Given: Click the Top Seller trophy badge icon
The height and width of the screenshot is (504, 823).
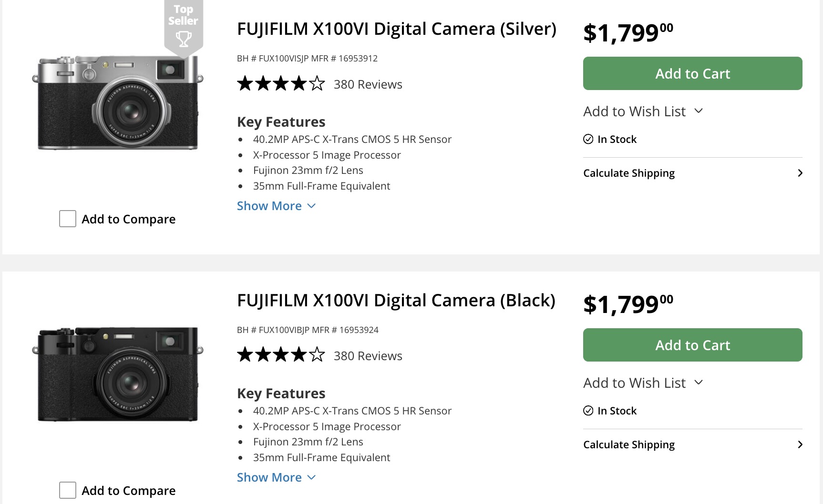Looking at the screenshot, I should coord(184,38).
